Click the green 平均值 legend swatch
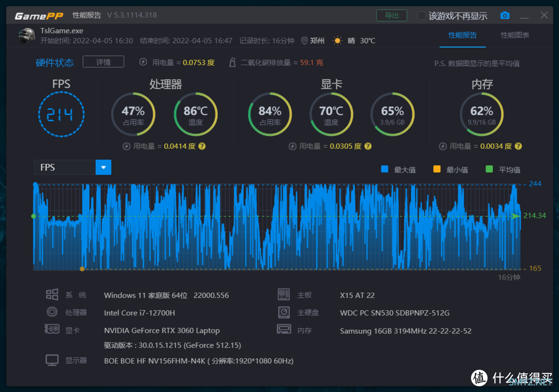559x392 pixels. (489, 169)
